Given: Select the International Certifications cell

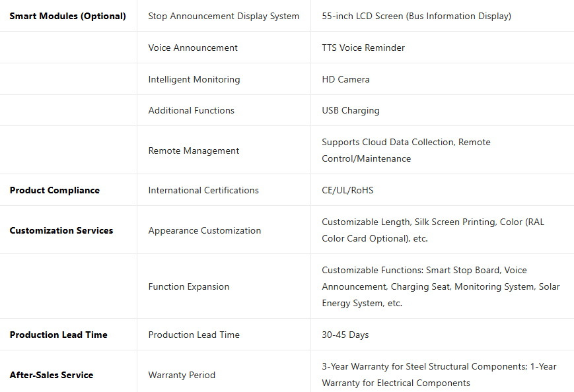Looking at the screenshot, I should pyautogui.click(x=203, y=190).
